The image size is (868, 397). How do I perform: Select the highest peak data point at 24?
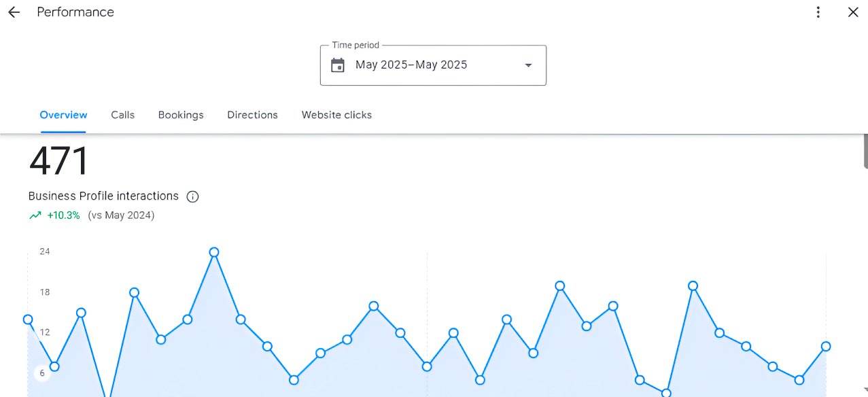(214, 252)
